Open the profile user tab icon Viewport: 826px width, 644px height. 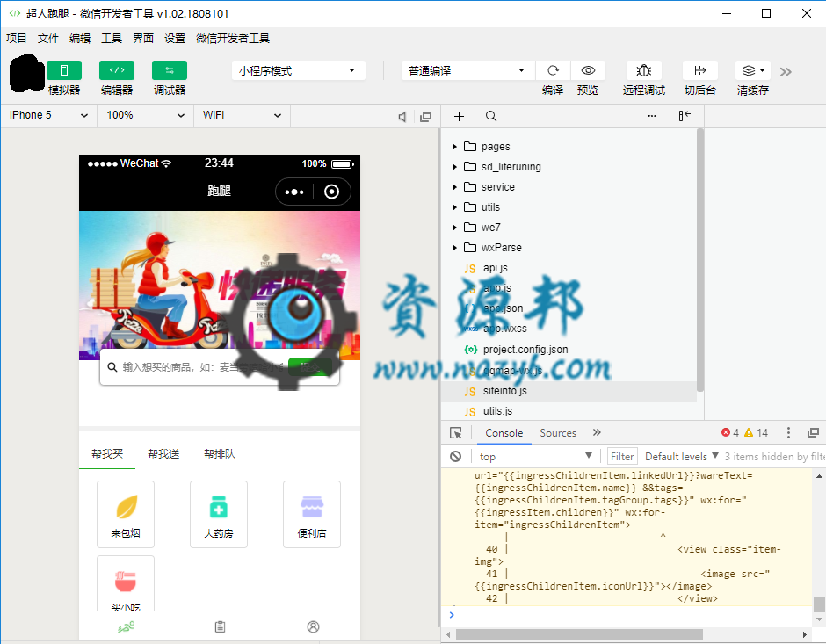(x=313, y=626)
